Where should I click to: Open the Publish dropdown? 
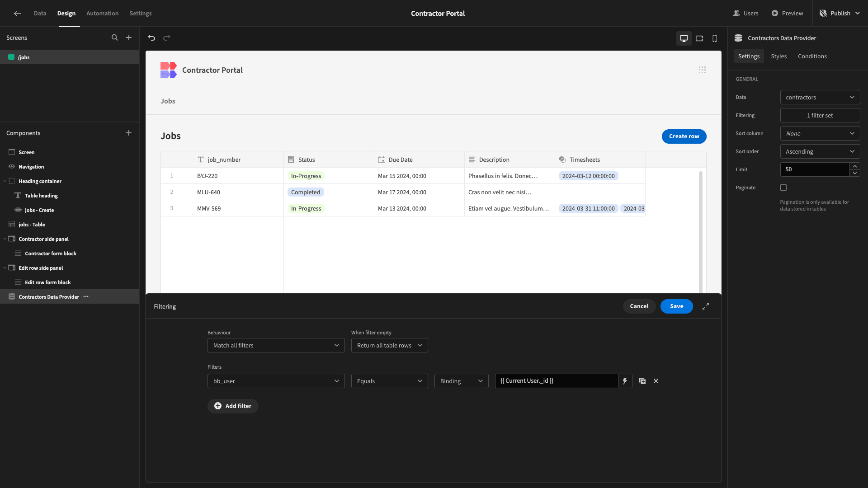840,14
